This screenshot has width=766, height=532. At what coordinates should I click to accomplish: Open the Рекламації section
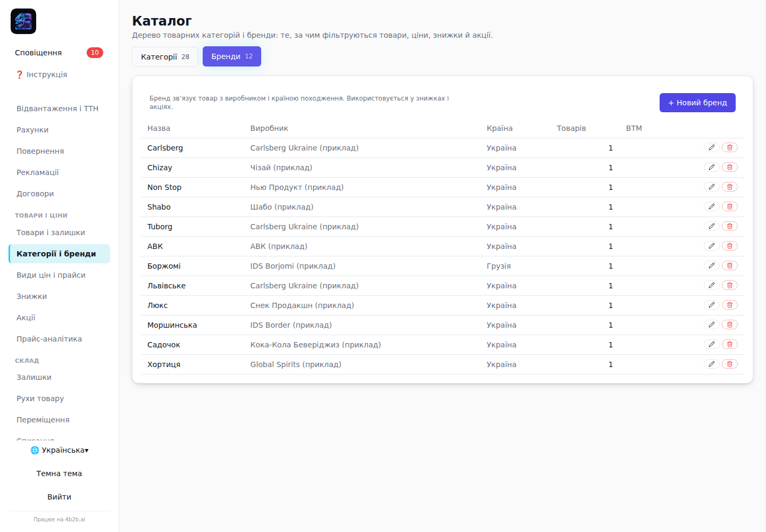coord(59,172)
